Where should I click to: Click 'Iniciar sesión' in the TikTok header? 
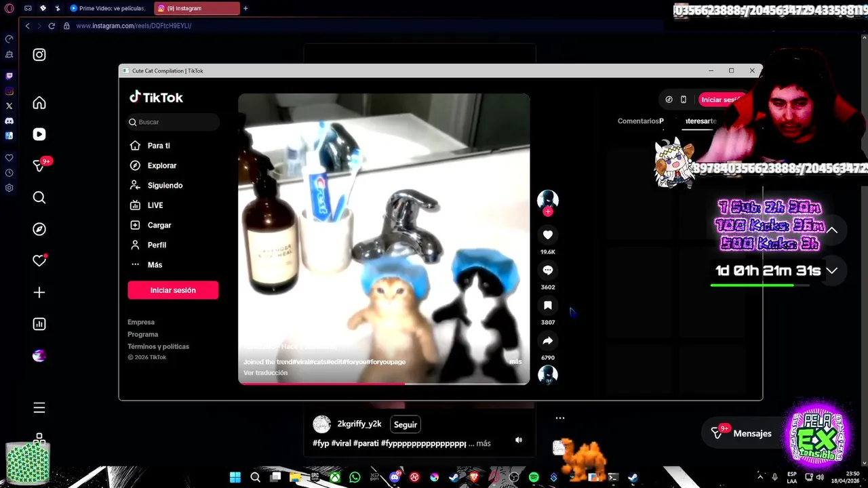[722, 100]
